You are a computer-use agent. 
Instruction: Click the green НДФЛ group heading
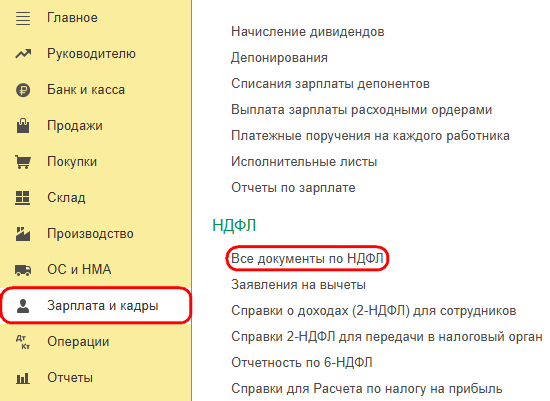pyautogui.click(x=234, y=225)
